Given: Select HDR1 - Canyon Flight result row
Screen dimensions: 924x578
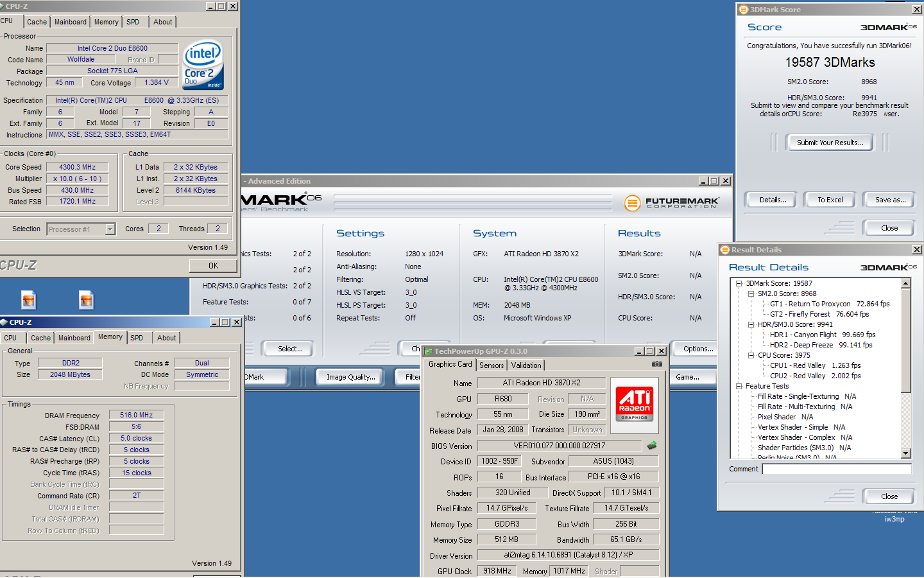Looking at the screenshot, I should (823, 335).
